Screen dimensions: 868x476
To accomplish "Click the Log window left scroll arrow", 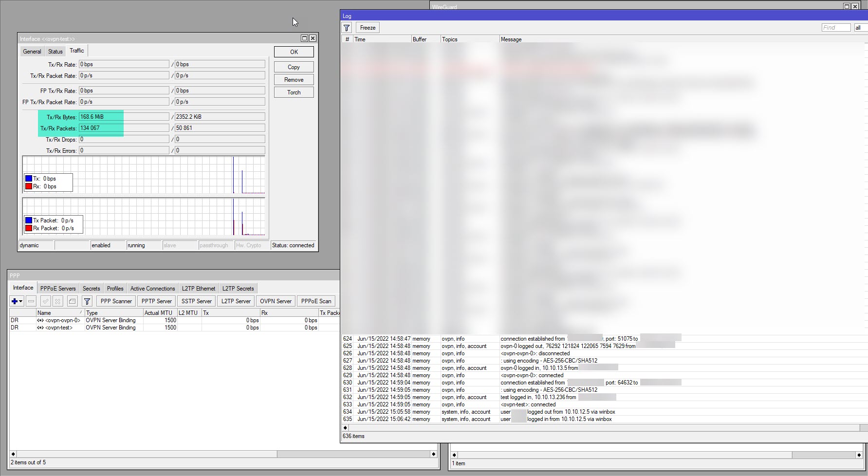I will (x=345, y=428).
